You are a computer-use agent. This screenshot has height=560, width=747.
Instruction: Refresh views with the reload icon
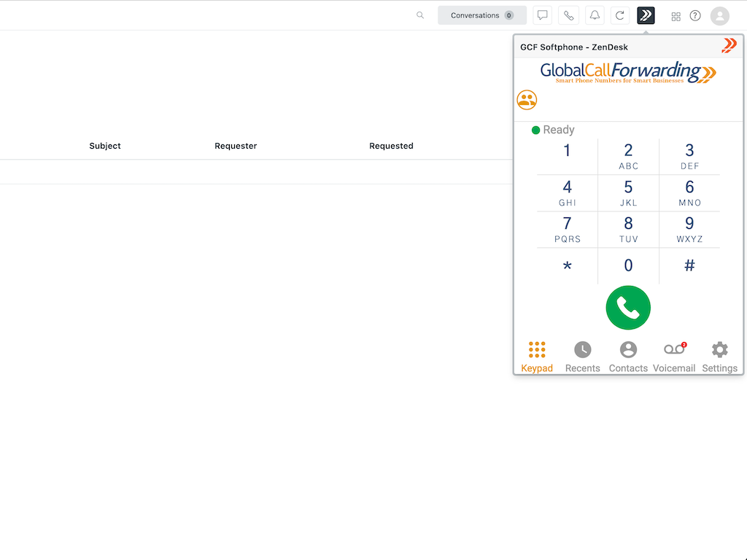point(619,15)
